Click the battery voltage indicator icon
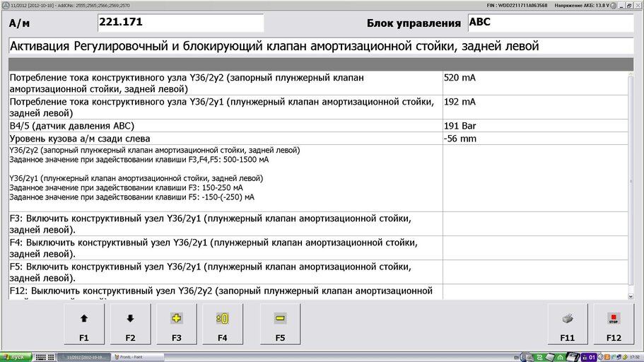644x362 pixels. coord(613,6)
